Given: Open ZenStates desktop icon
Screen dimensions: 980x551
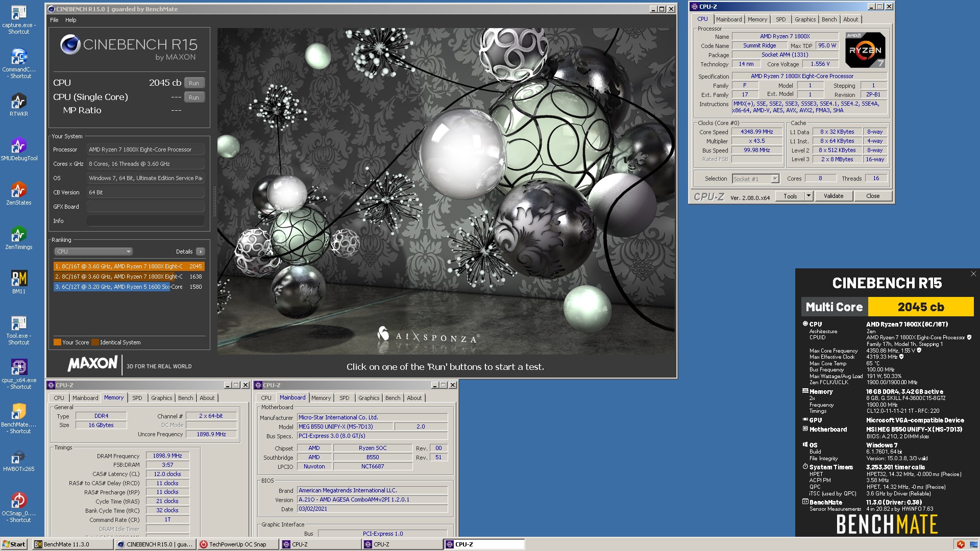Looking at the screenshot, I should coord(19,194).
